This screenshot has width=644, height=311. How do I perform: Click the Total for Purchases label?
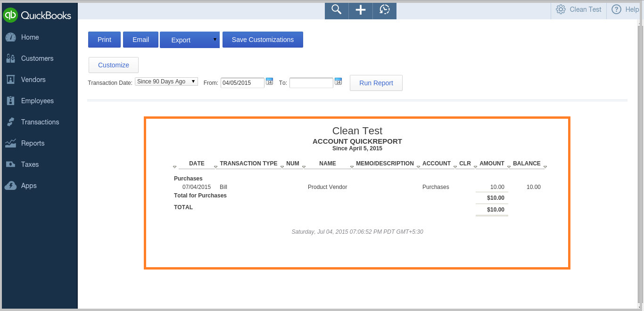pyautogui.click(x=200, y=196)
